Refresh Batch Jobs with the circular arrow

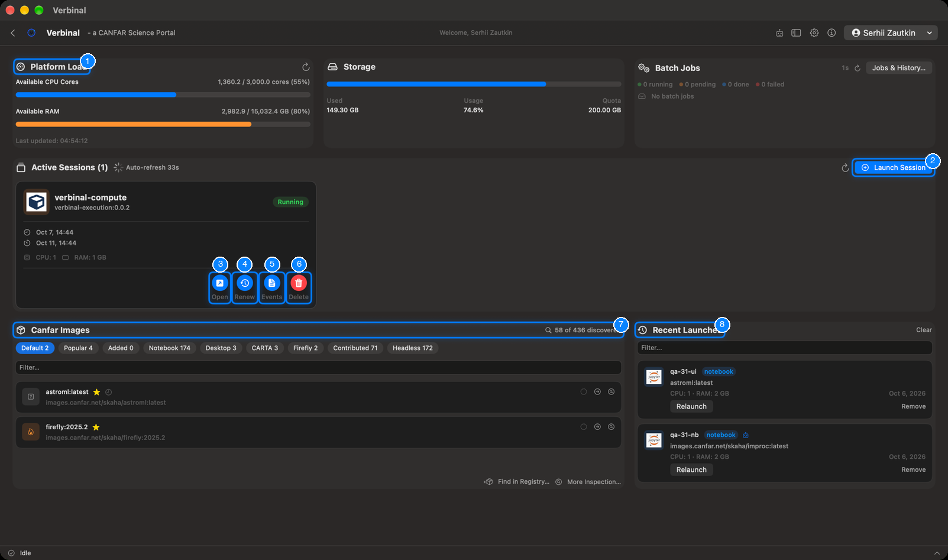pyautogui.click(x=858, y=68)
